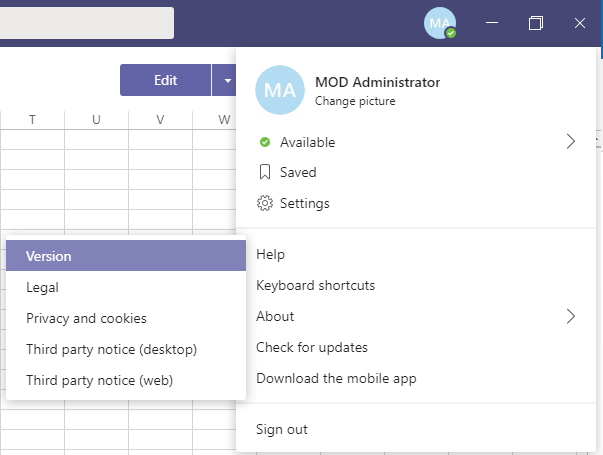Click the gear icon beside Settings
603x455 pixels.
tap(265, 203)
